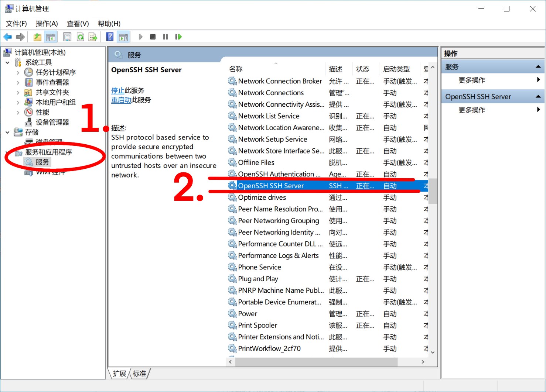Expand the Shared Folders chevron
546x392 pixels.
pyautogui.click(x=18, y=92)
